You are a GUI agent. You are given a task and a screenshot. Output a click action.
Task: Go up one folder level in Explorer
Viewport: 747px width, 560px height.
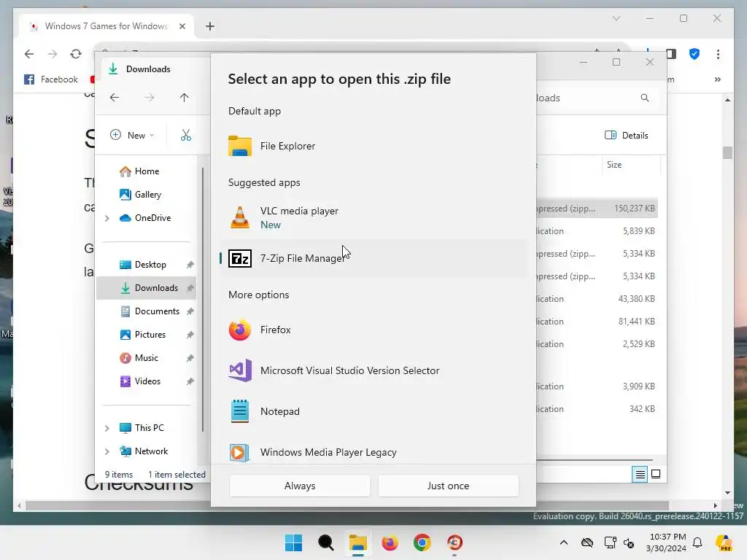[185, 98]
